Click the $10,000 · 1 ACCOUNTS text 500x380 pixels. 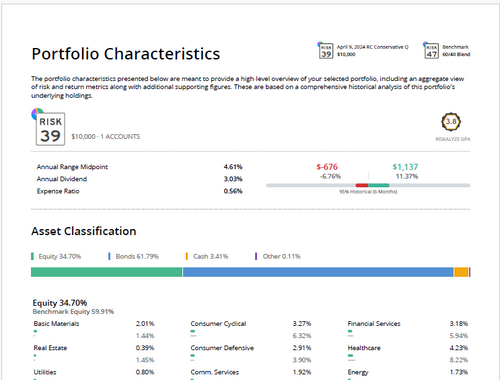(x=106, y=137)
